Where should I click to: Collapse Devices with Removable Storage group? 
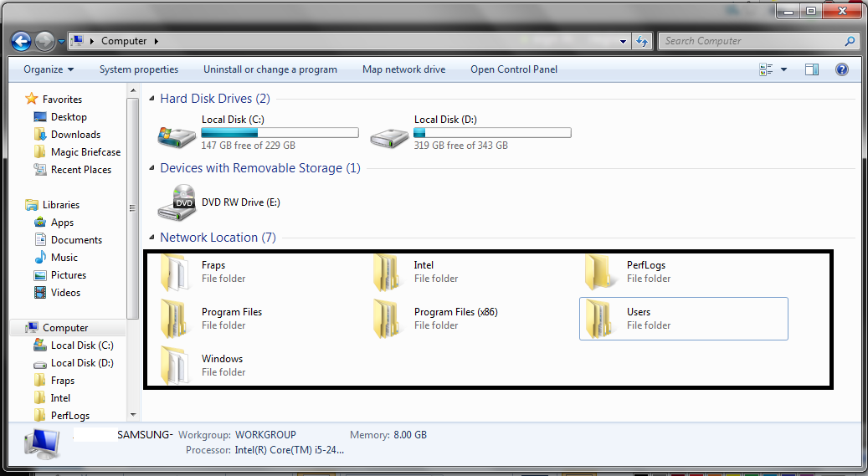click(x=152, y=167)
